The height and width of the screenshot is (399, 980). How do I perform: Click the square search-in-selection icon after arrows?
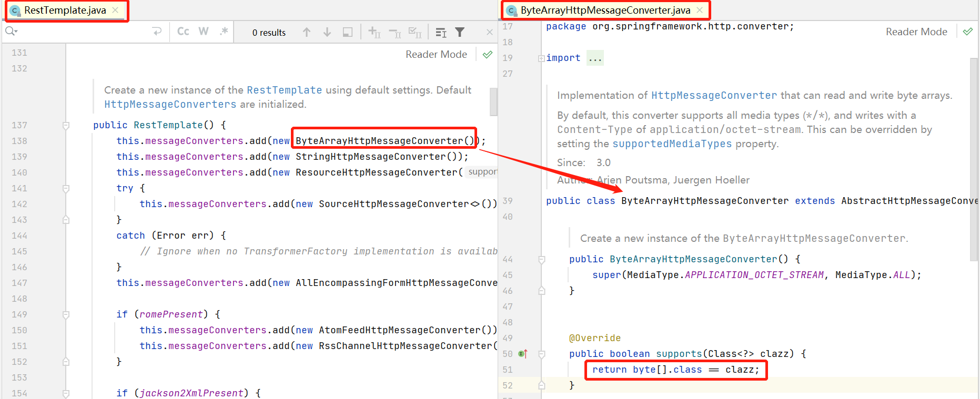[x=348, y=33]
